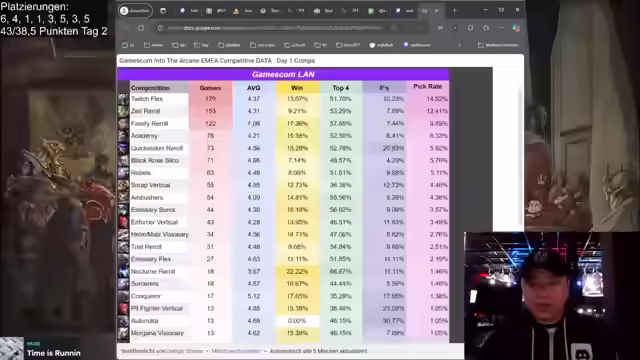Click the tab actions icon beside profile
Viewport: 640px width, 360px height.
(x=163, y=11)
